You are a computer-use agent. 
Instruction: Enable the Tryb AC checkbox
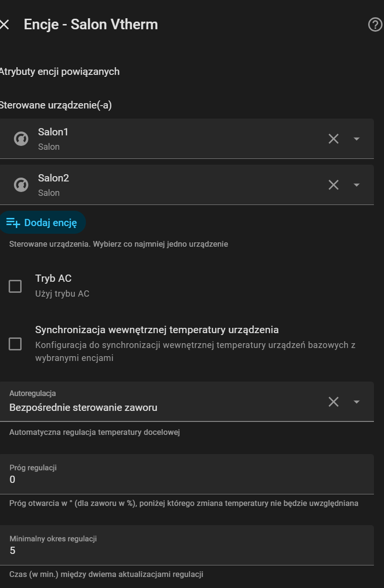click(15, 287)
